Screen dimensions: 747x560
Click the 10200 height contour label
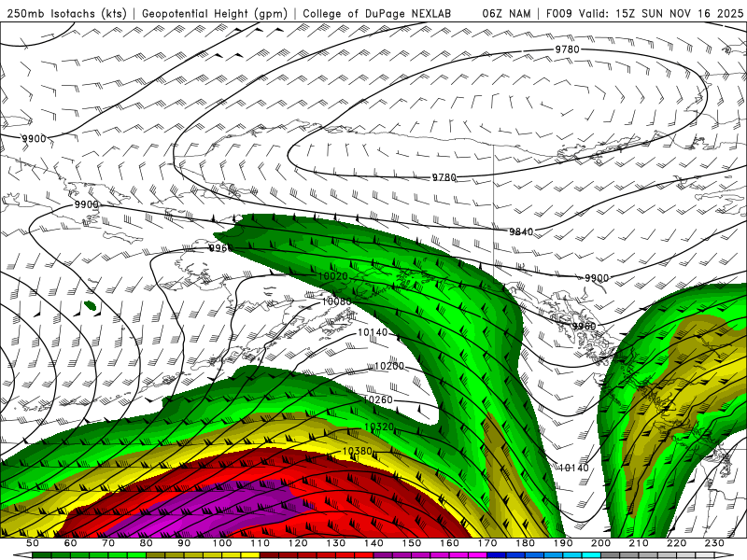[x=389, y=366]
